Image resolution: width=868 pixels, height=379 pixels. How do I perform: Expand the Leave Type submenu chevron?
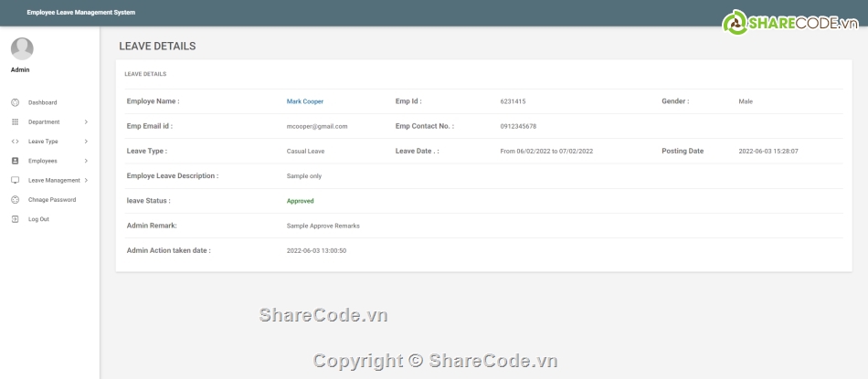[86, 142]
